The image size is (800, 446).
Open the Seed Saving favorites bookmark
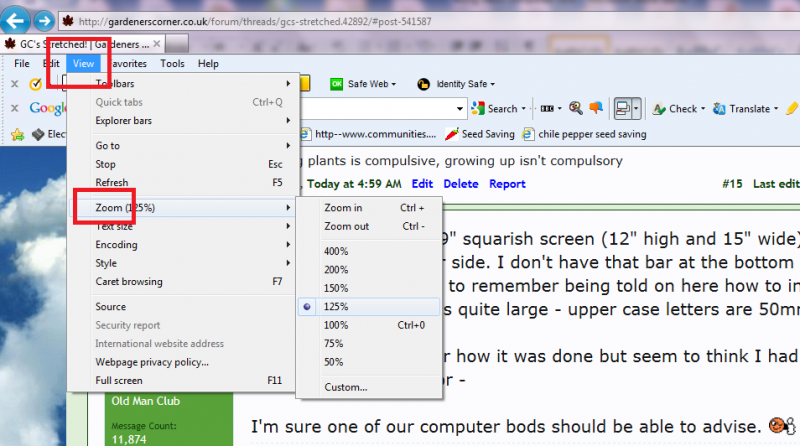click(x=482, y=133)
